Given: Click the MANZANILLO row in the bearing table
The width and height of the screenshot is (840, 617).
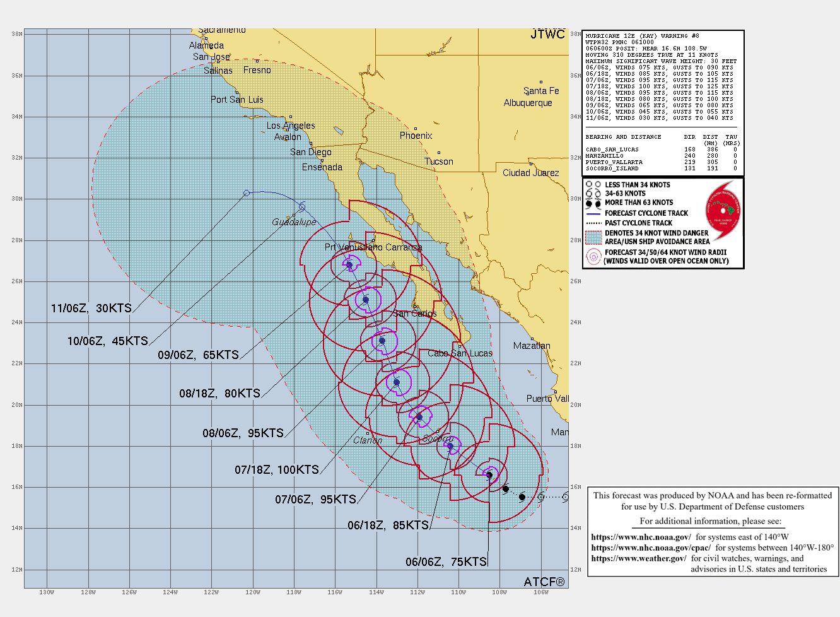Looking at the screenshot, I should pos(661,156).
